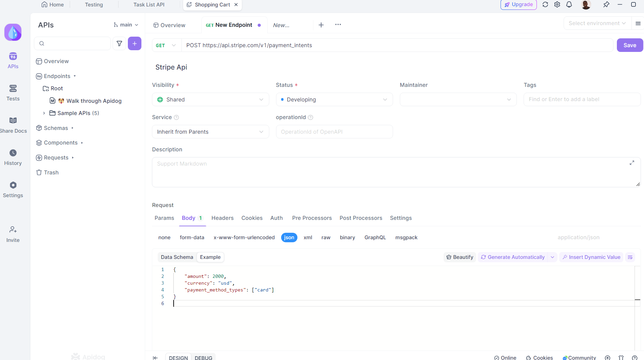Click the pin window icon
This screenshot has height=360, width=644.
coord(606,4)
